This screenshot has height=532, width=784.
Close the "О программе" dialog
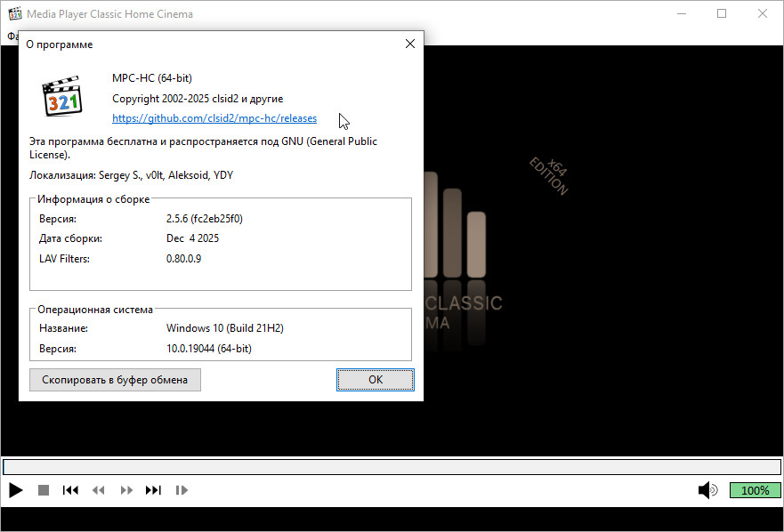coord(409,44)
